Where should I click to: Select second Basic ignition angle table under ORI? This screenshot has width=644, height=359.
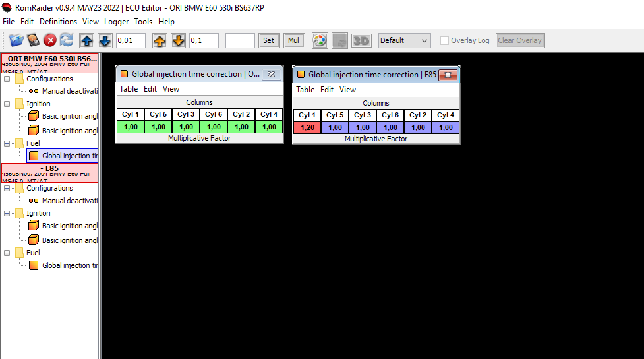point(63,131)
